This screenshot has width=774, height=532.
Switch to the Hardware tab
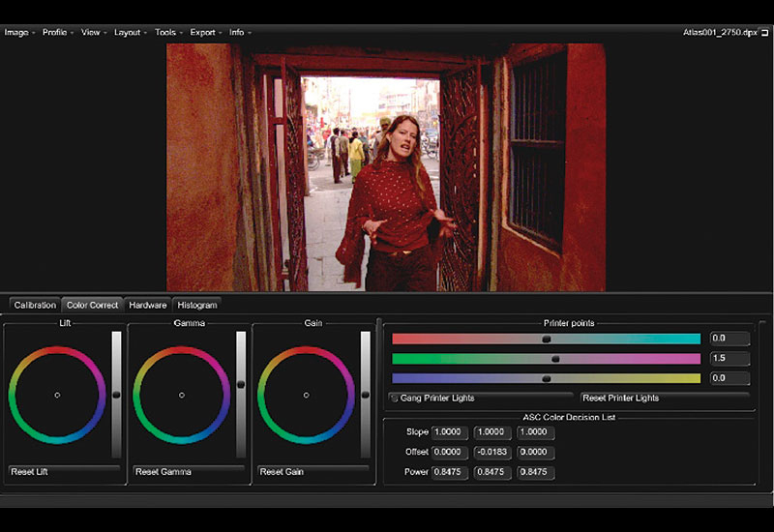pyautogui.click(x=148, y=305)
